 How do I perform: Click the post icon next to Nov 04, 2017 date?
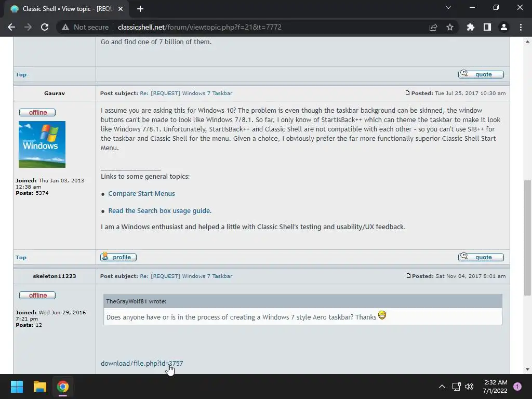click(x=408, y=276)
